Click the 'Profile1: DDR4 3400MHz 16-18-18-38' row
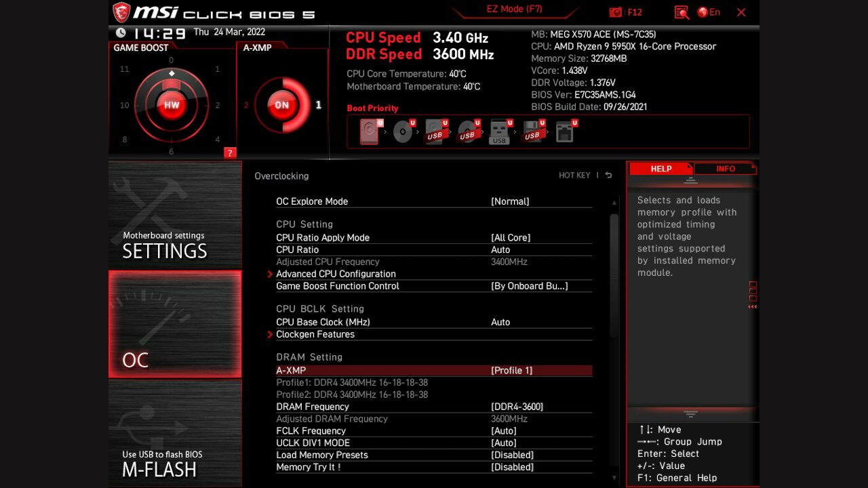 434,383
